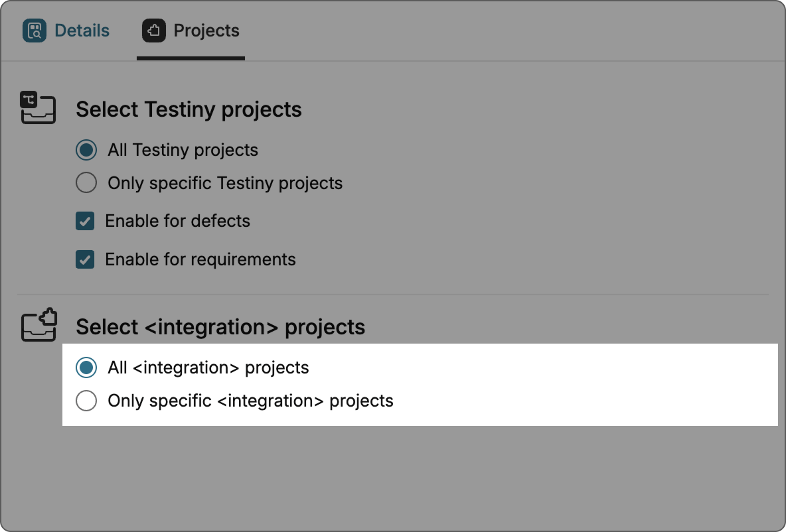The width and height of the screenshot is (786, 532).
Task: Click the All Testiny projects label text
Action: (x=183, y=150)
